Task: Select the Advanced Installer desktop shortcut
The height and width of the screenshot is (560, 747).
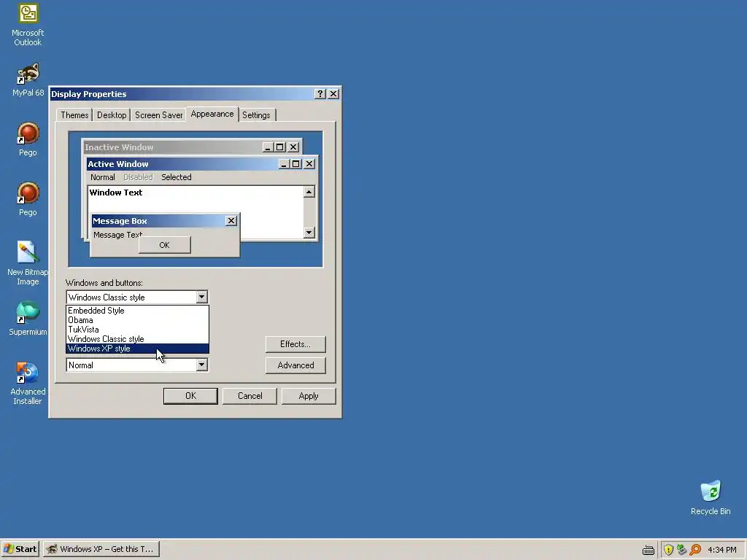Action: 28,384
